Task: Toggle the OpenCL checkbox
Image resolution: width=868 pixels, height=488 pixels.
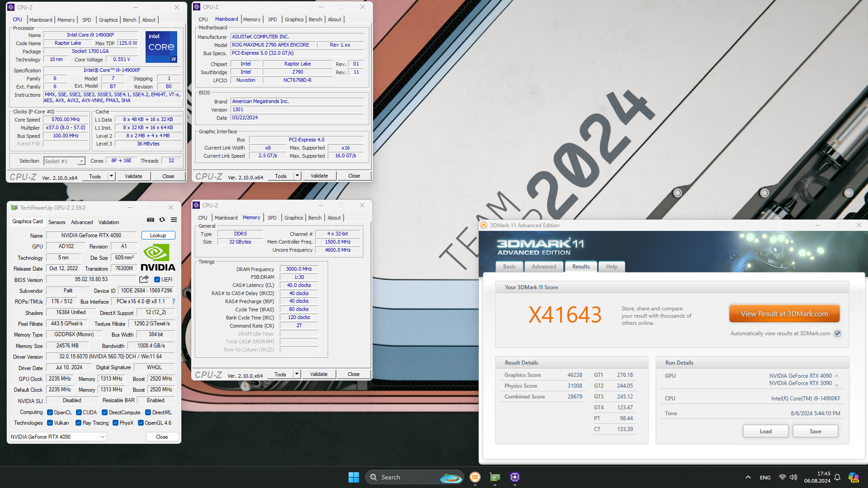Action: pos(50,413)
